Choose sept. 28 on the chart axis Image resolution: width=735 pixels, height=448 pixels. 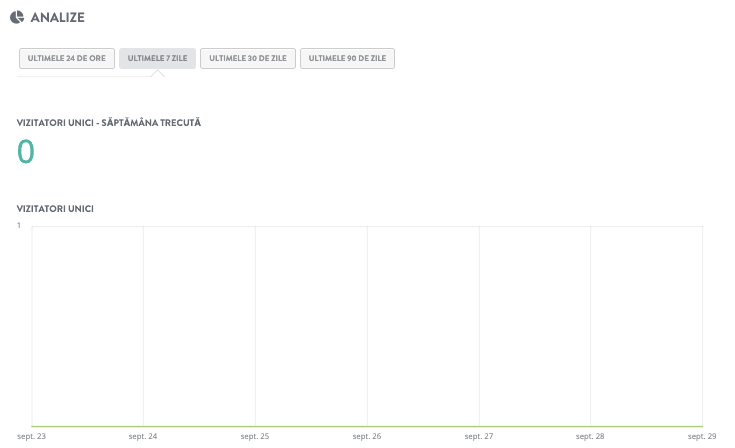click(591, 437)
